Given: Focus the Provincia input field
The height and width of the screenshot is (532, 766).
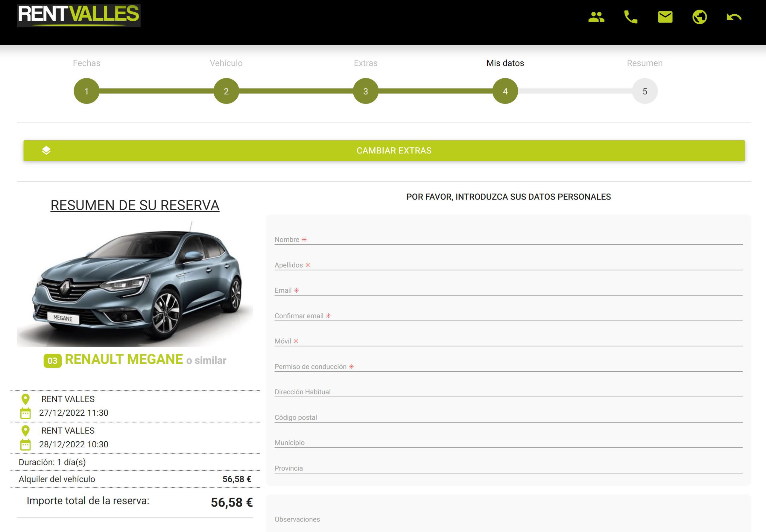Looking at the screenshot, I should [x=508, y=468].
